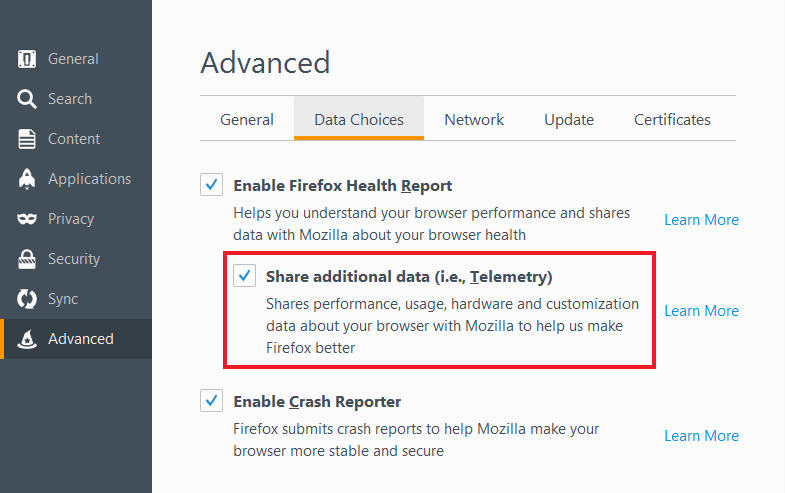Click the Data Choices tab
The image size is (785, 493).
[359, 119]
